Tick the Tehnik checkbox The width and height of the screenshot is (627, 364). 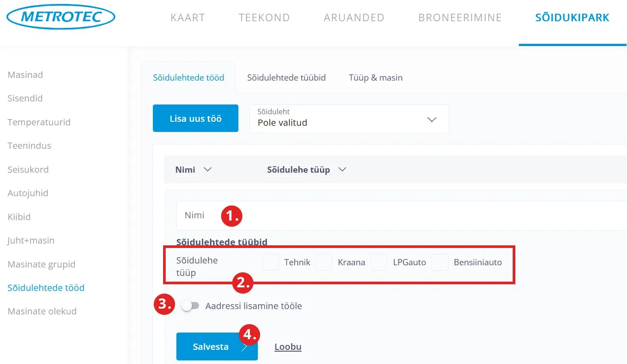pyautogui.click(x=270, y=262)
